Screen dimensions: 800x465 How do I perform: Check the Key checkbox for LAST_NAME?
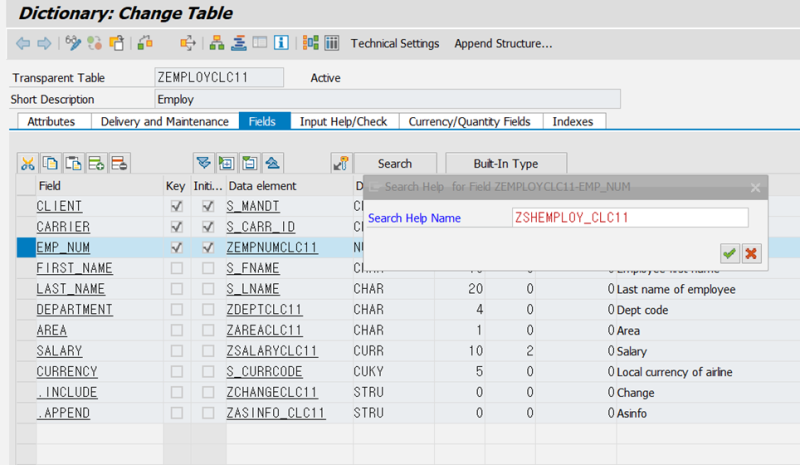[177, 289]
